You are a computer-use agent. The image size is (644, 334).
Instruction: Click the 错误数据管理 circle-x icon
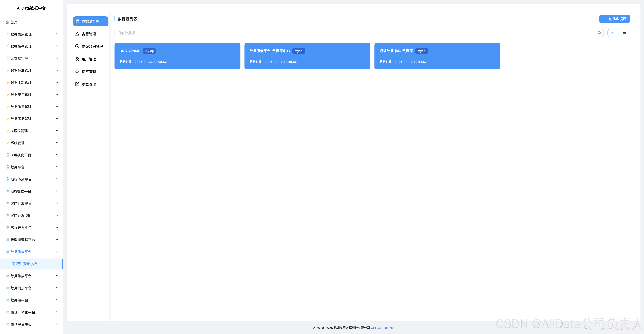tap(77, 46)
